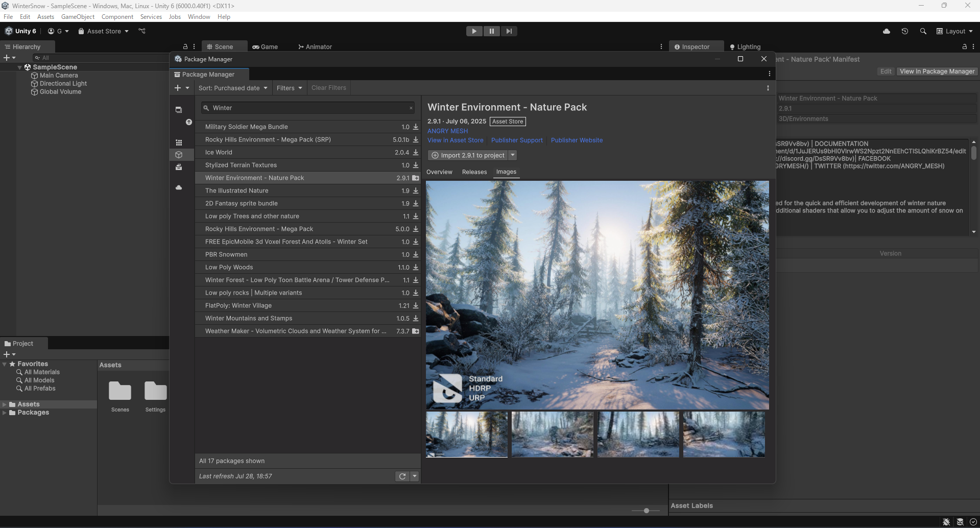The height and width of the screenshot is (528, 980).
Task: Open the Releases tab in package details
Action: 474,172
